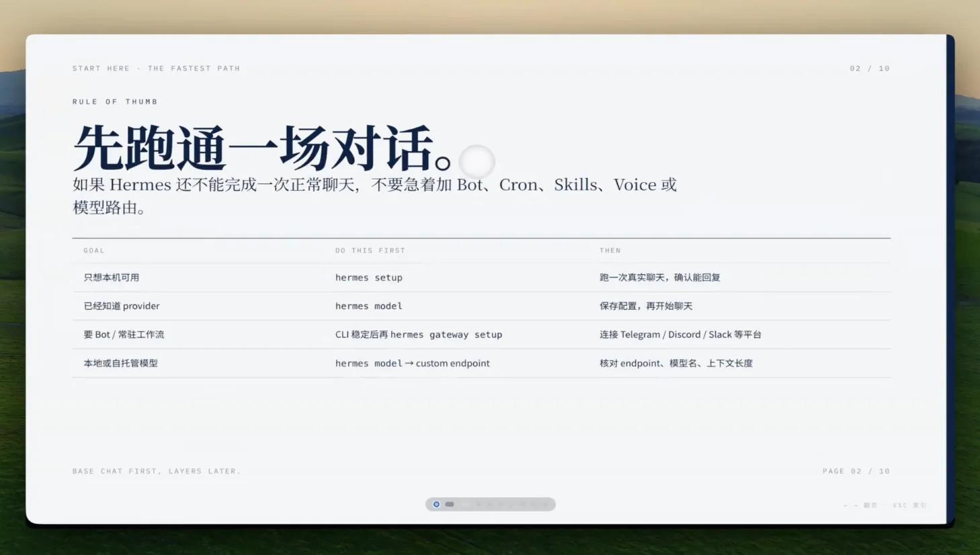Click the "ESC 索引" index hint
980x555 pixels.
point(910,505)
